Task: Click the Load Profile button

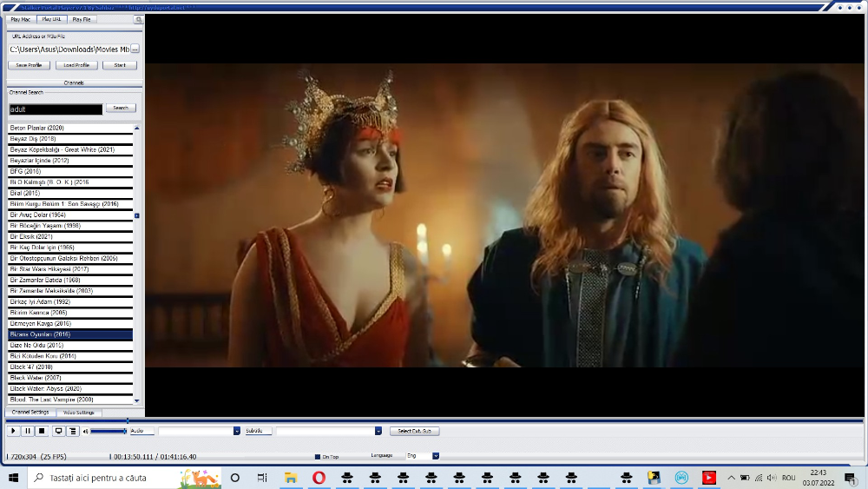Action: [x=76, y=65]
